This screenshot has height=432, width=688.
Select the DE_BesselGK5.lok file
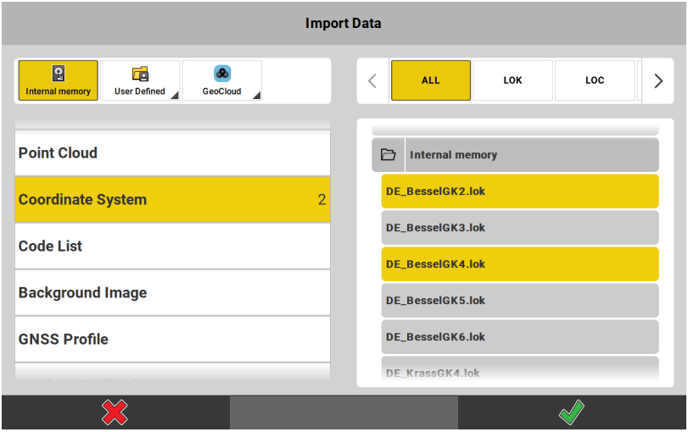pos(519,300)
